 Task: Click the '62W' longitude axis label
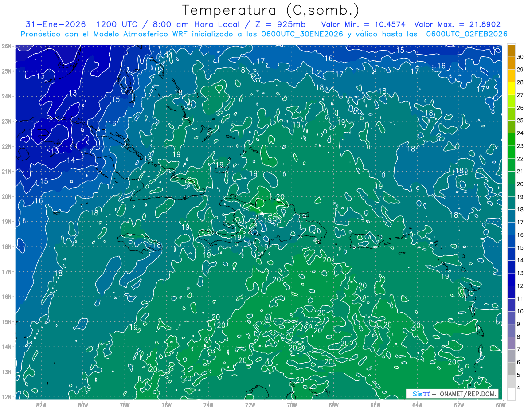(459, 404)
